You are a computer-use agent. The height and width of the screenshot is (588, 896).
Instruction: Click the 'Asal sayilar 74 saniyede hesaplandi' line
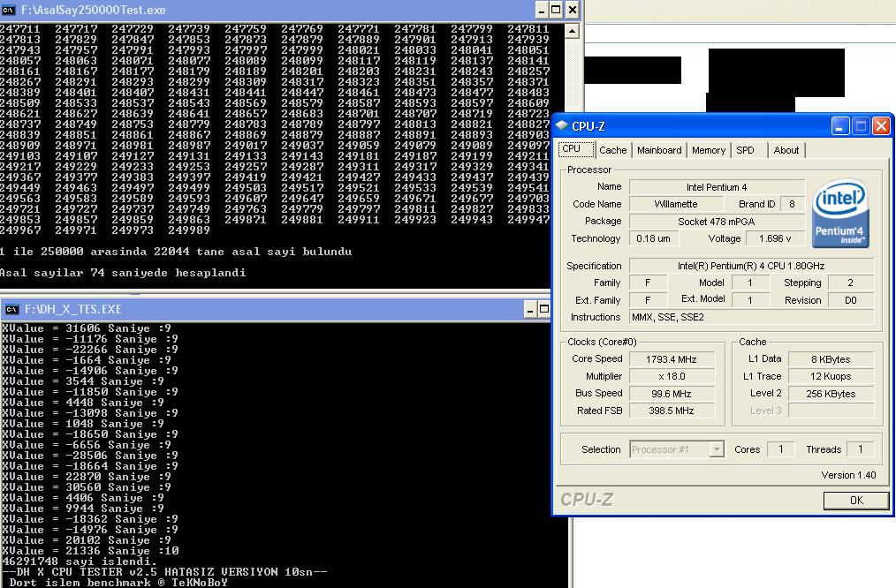[123, 273]
